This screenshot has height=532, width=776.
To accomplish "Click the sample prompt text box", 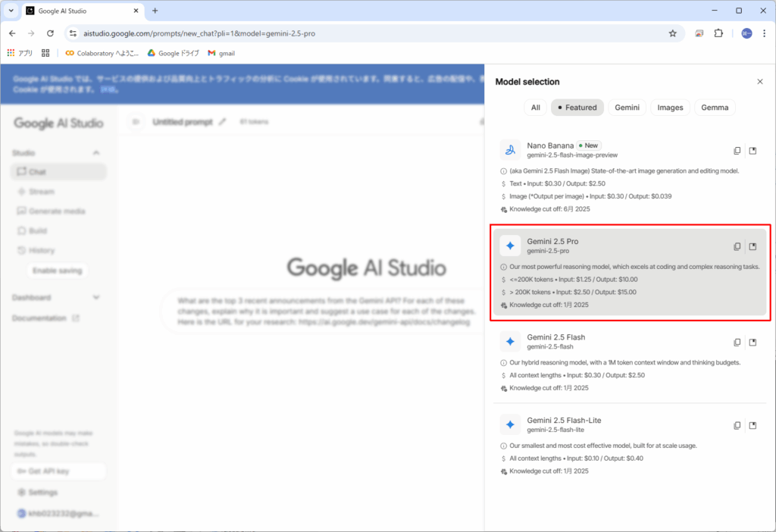I will 324,311.
